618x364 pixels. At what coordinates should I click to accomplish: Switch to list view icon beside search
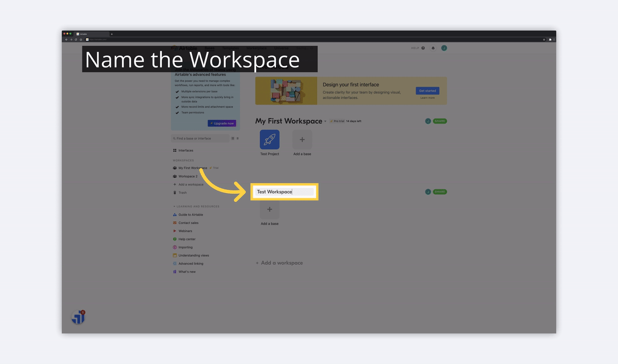[x=238, y=138]
